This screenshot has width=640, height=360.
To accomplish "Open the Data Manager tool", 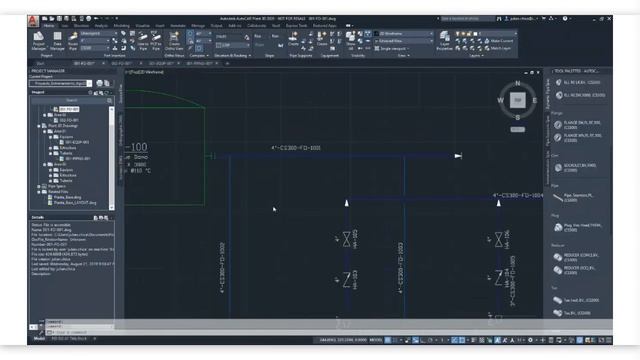I will click(57, 41).
